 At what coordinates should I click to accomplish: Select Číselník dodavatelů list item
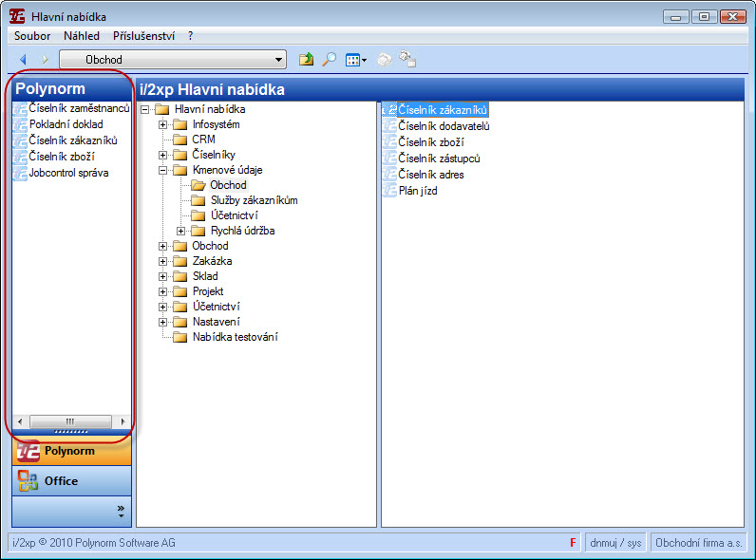(x=444, y=126)
